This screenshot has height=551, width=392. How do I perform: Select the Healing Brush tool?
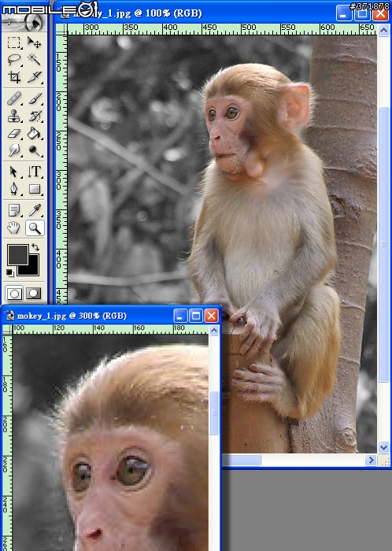click(x=14, y=98)
